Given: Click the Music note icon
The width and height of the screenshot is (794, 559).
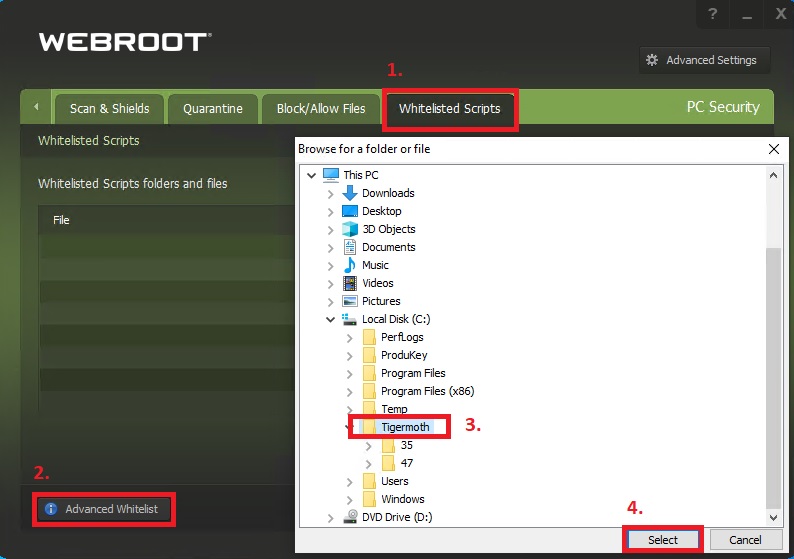Looking at the screenshot, I should (x=350, y=265).
